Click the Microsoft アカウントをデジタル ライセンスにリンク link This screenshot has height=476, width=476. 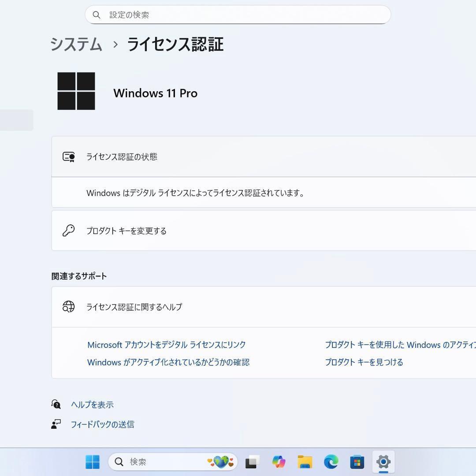(x=166, y=345)
